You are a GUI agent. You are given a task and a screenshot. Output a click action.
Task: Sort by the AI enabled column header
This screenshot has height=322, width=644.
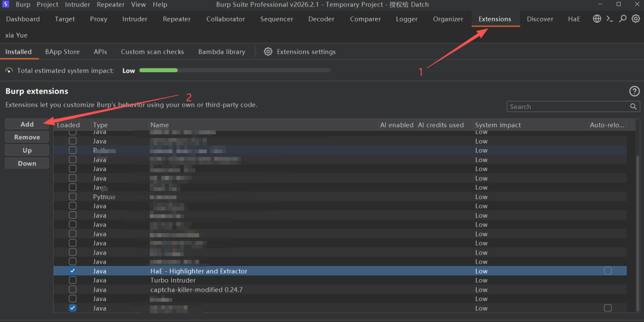tap(397, 125)
